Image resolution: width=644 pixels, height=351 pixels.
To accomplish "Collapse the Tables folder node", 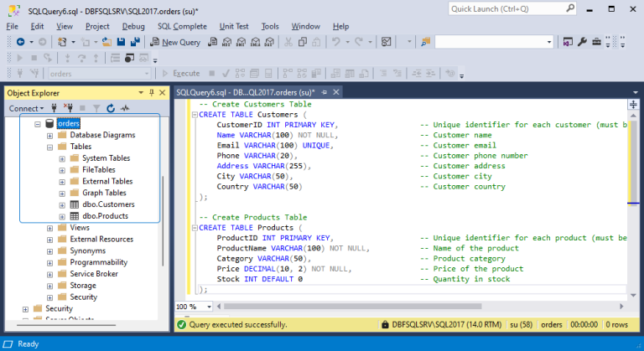I will (x=49, y=147).
